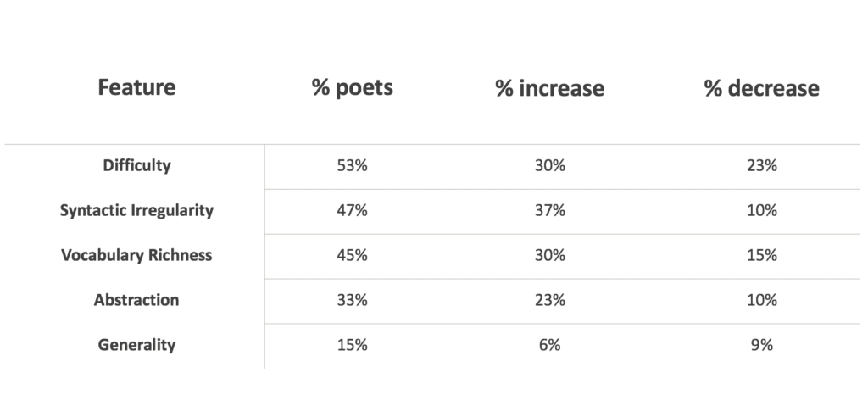Click the 33% Abstraction poets cell

[352, 300]
